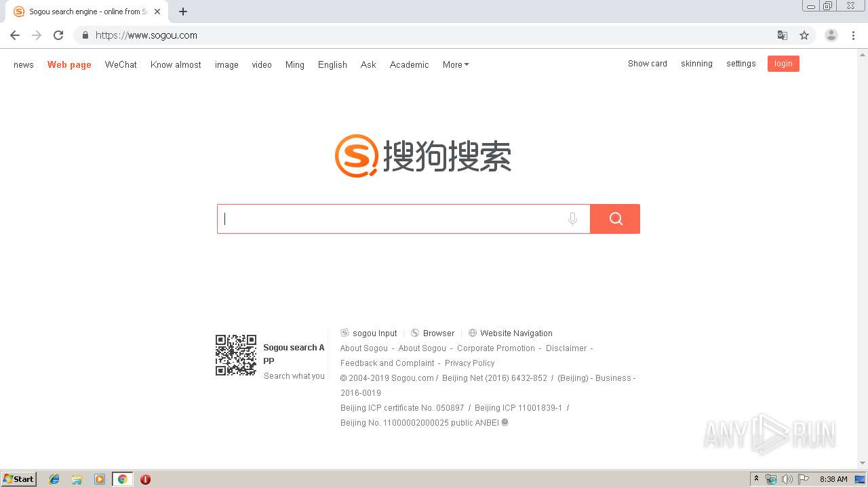The height and width of the screenshot is (488, 868).
Task: Open the Ask category
Action: click(368, 64)
